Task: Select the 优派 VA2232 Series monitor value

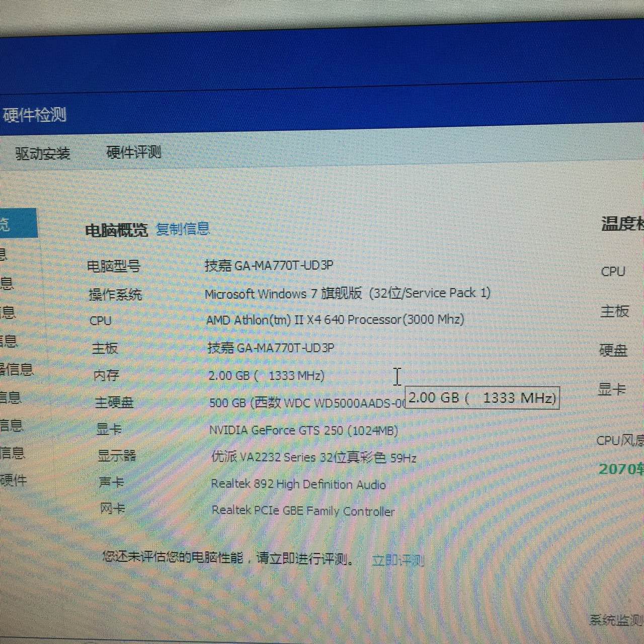Action: 314,457
